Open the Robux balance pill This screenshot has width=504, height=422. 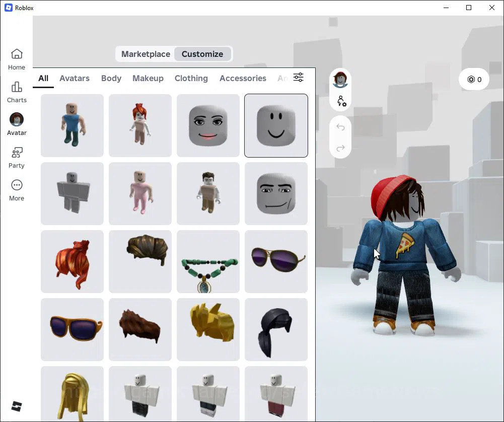point(474,80)
